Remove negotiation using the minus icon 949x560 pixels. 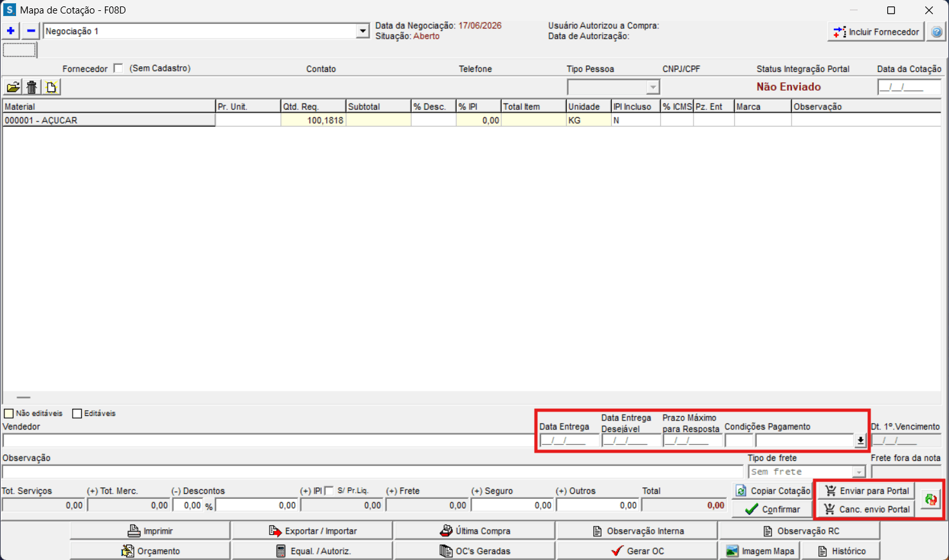[31, 31]
